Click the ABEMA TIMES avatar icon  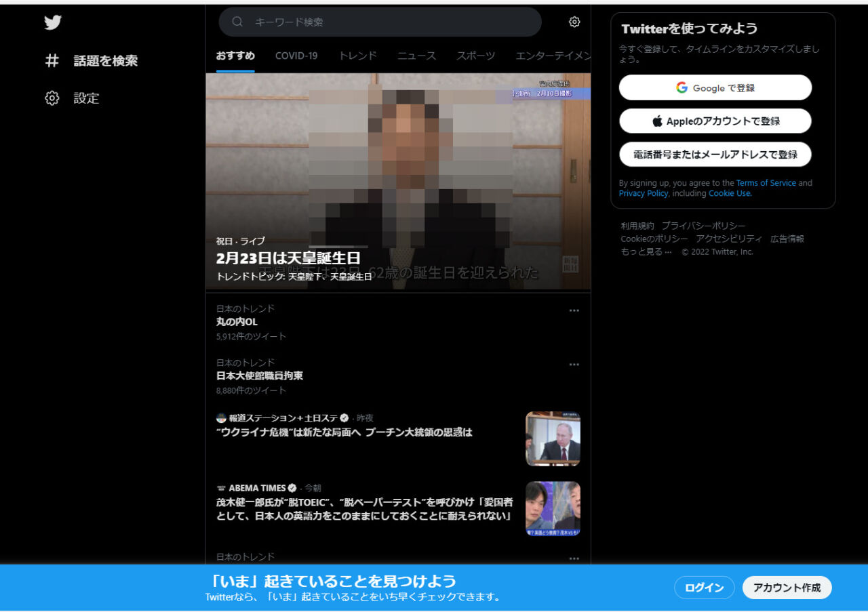pos(221,488)
